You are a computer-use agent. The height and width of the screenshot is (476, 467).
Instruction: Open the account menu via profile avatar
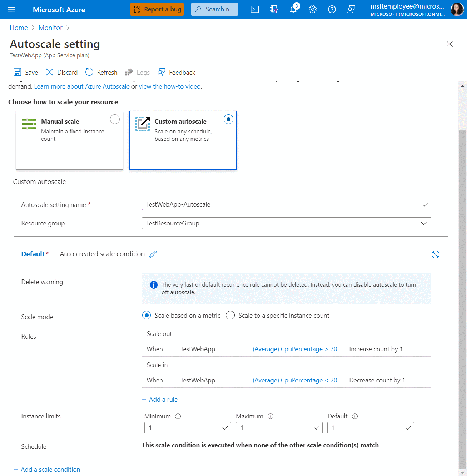457,9
